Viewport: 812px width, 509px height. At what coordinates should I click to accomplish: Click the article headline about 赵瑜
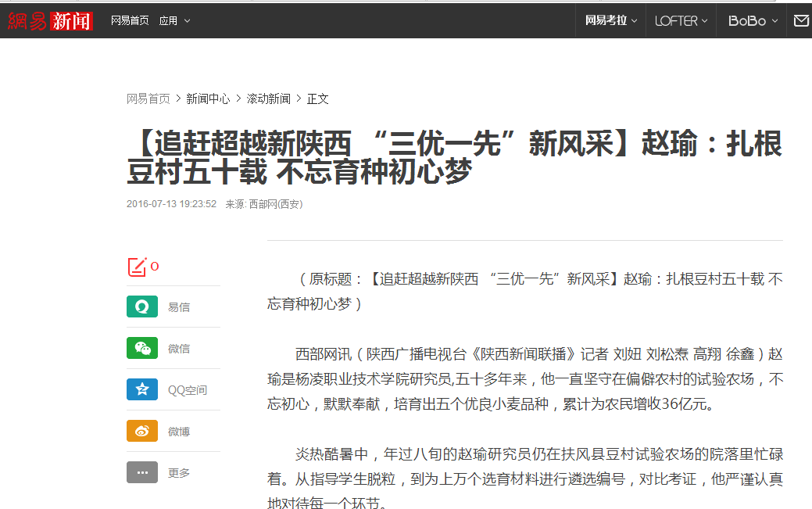click(x=454, y=159)
